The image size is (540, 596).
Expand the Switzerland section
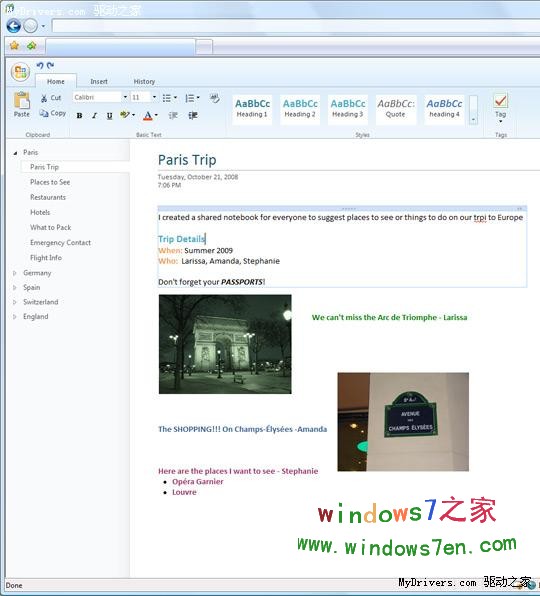point(15,302)
